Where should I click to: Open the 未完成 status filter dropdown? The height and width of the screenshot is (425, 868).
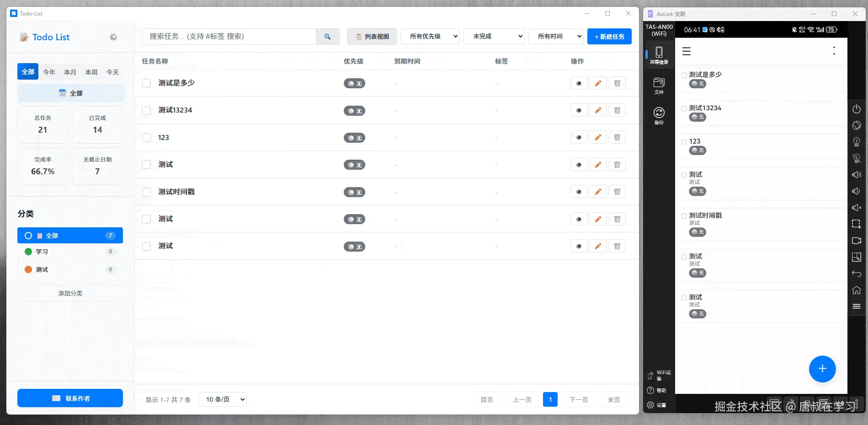click(x=493, y=36)
